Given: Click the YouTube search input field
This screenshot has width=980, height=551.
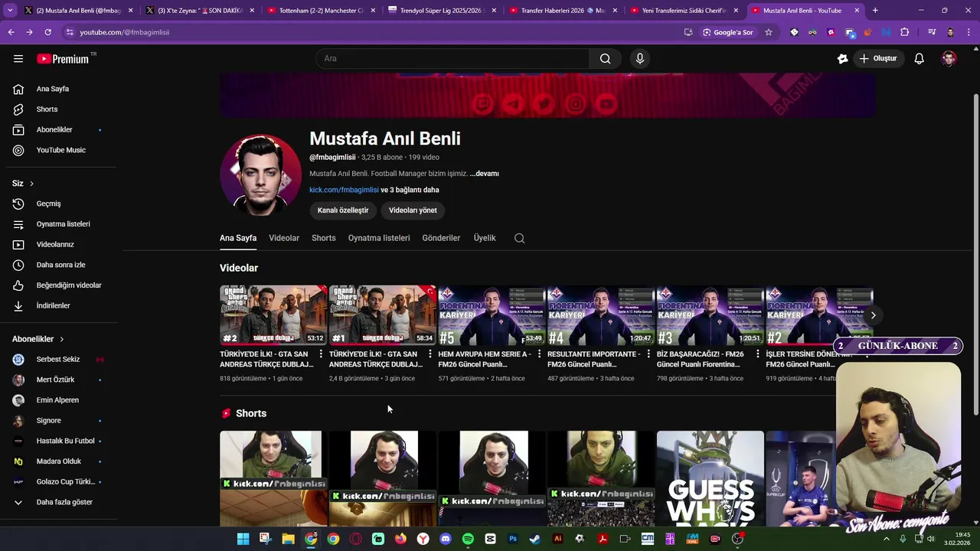Looking at the screenshot, I should [x=452, y=59].
